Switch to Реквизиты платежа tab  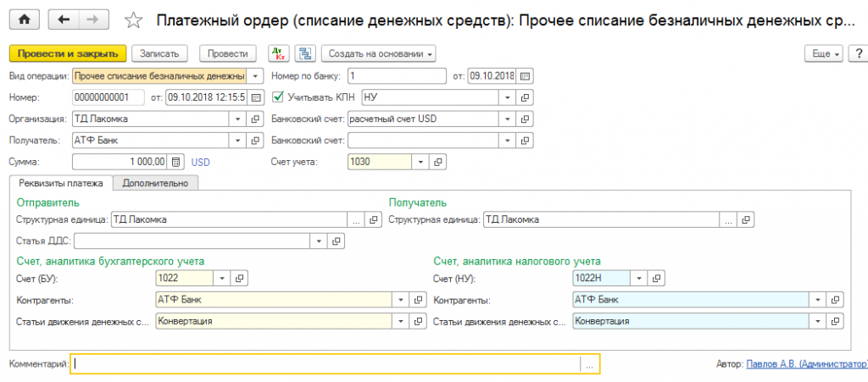point(61,183)
